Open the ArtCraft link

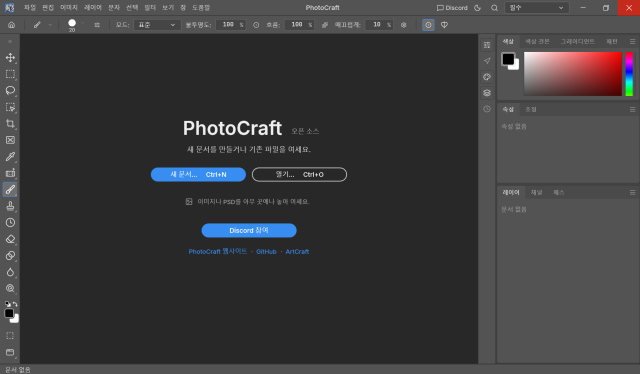point(297,252)
